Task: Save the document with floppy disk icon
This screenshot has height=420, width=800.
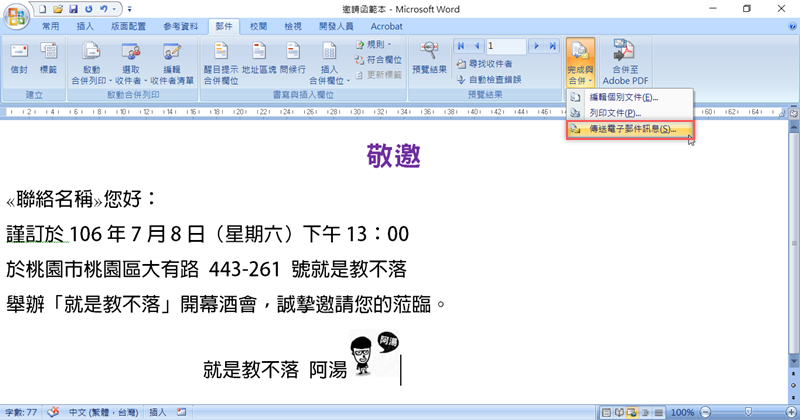Action: 73,9
